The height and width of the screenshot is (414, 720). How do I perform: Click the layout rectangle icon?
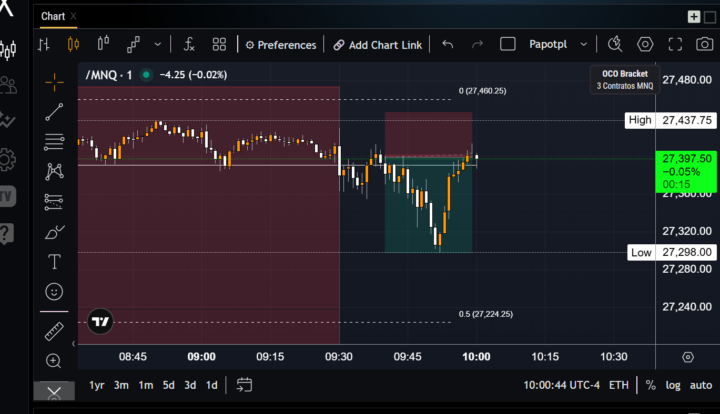[x=507, y=44]
